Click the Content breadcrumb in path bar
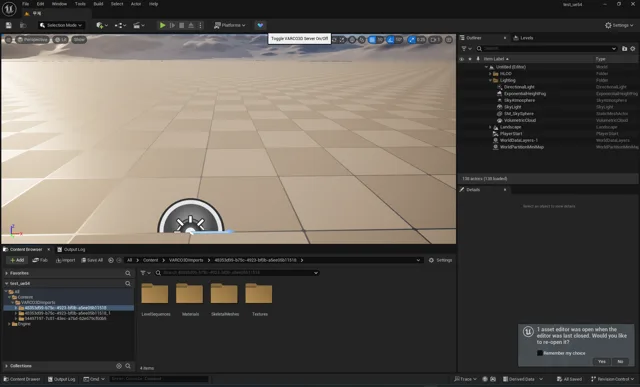Screen dimensions: 640x387 150,260
